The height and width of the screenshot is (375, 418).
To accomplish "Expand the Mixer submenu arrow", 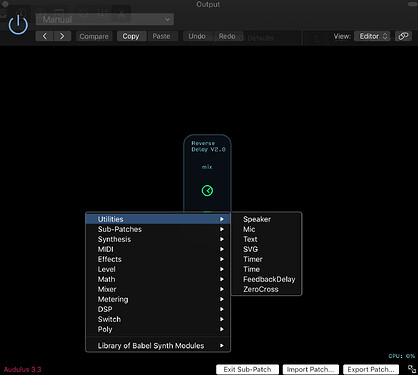I will pyautogui.click(x=222, y=289).
